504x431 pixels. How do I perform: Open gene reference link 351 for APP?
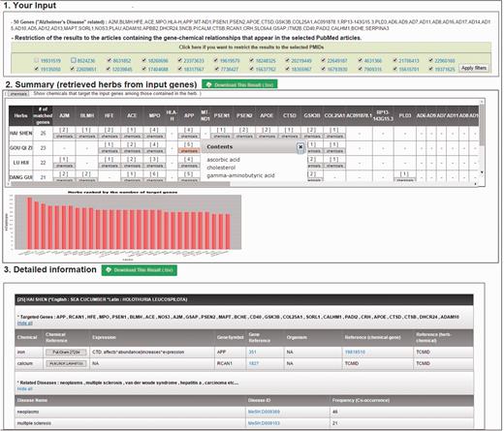tap(252, 352)
